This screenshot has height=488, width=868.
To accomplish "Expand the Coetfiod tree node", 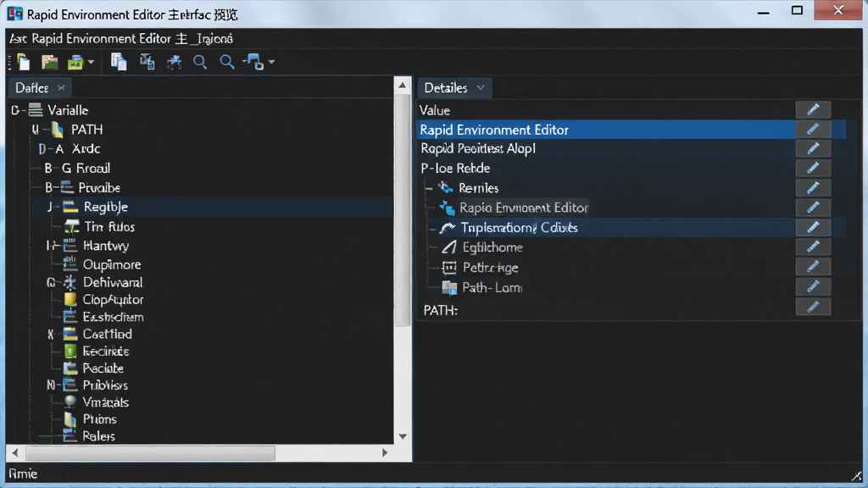I will click(x=50, y=334).
